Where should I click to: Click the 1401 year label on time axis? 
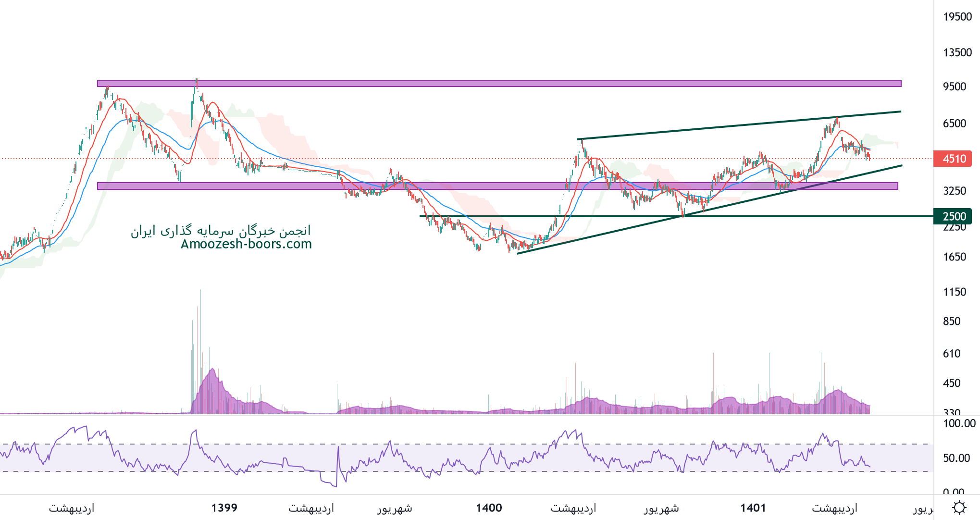753,508
